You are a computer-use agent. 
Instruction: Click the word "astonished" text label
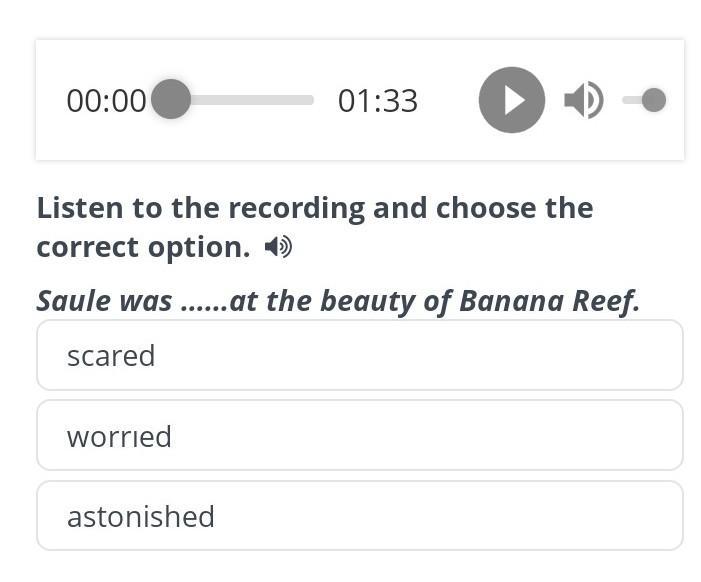[141, 516]
